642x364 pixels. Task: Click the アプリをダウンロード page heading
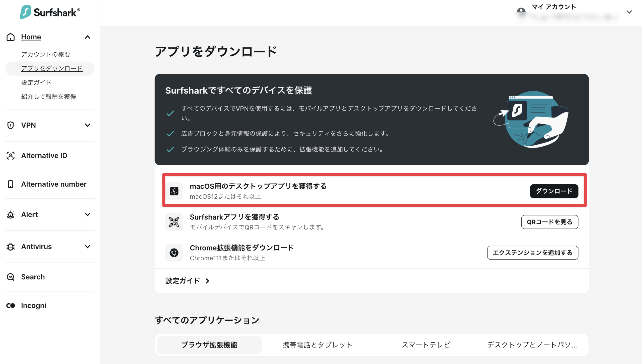[x=216, y=52]
